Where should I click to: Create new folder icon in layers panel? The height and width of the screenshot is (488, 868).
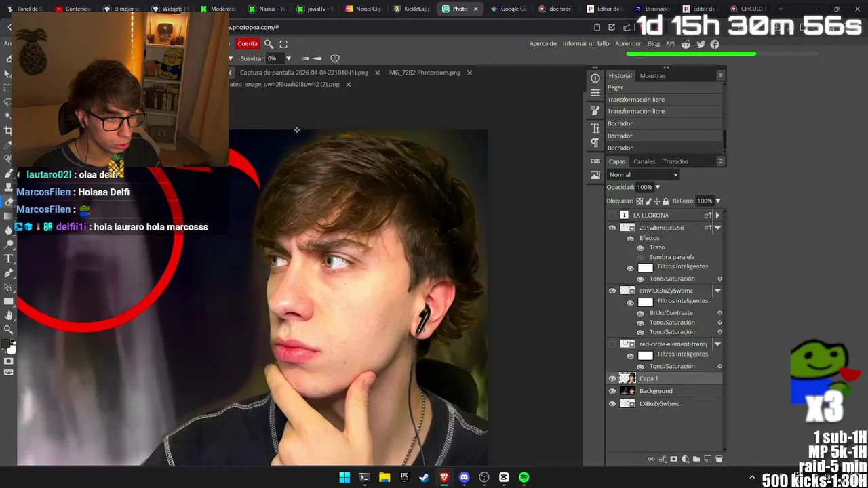(696, 459)
